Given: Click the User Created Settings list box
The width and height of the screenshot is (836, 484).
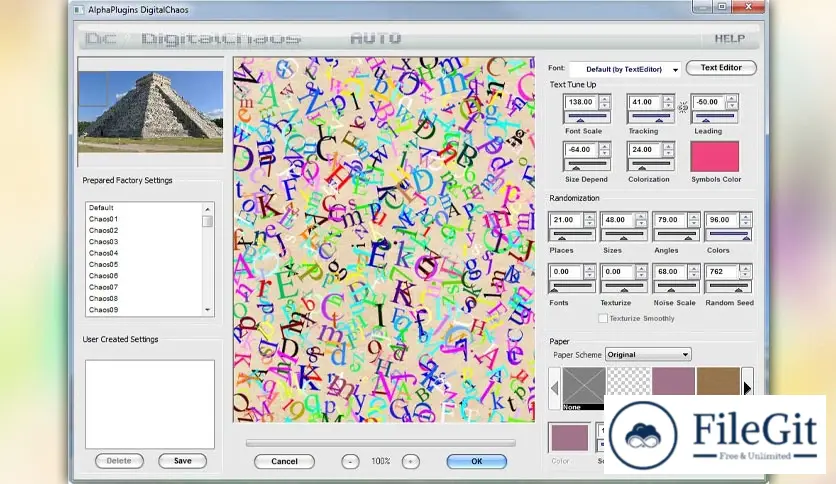Looking at the screenshot, I should [x=150, y=404].
